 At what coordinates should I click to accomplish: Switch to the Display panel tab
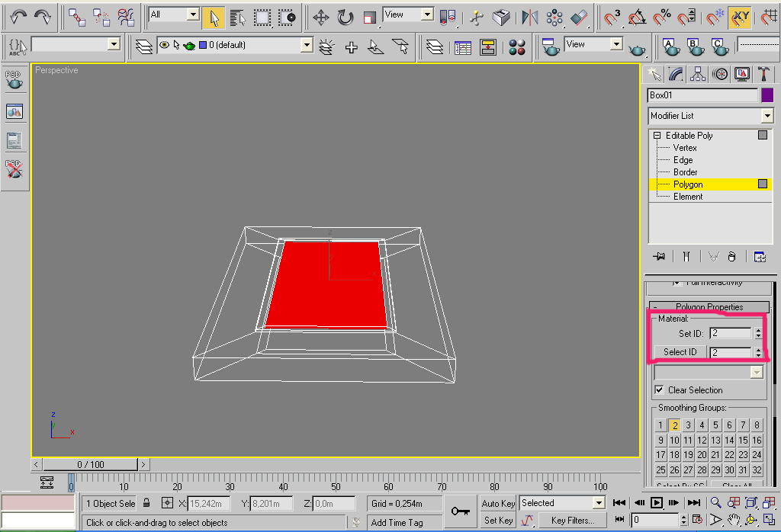741,74
